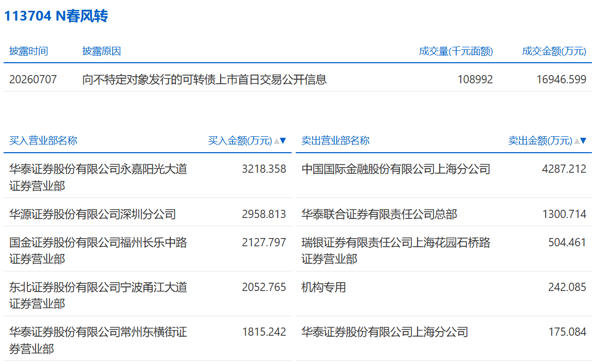Select seller 华泰证券股份有限公司上海分公司

385,332
